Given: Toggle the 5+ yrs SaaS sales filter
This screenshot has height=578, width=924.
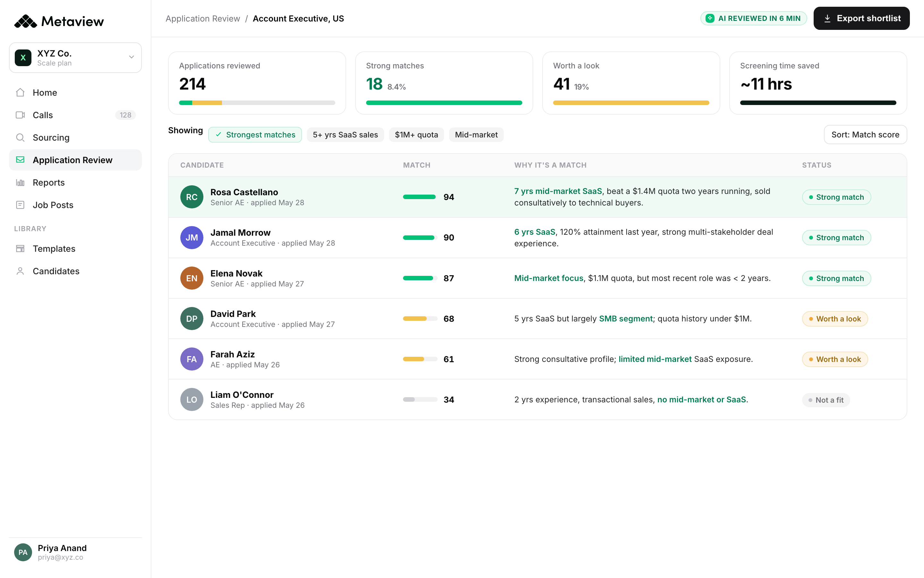Looking at the screenshot, I should 345,135.
